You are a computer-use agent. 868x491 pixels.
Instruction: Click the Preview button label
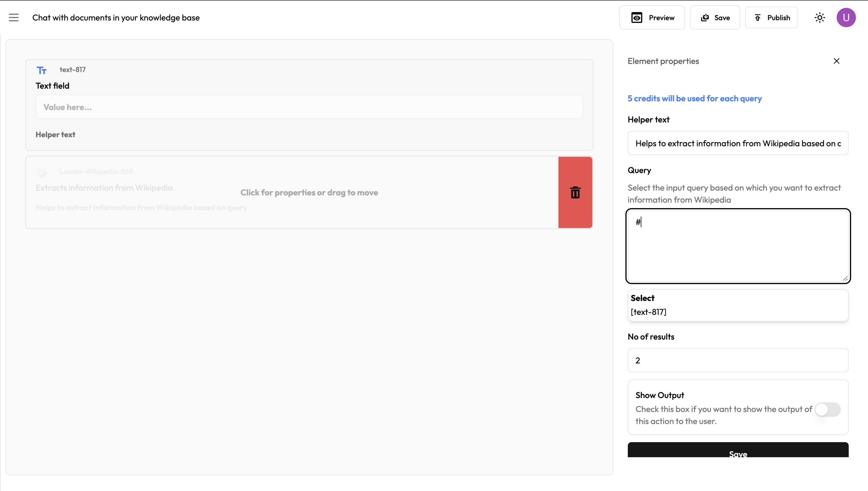tap(662, 17)
